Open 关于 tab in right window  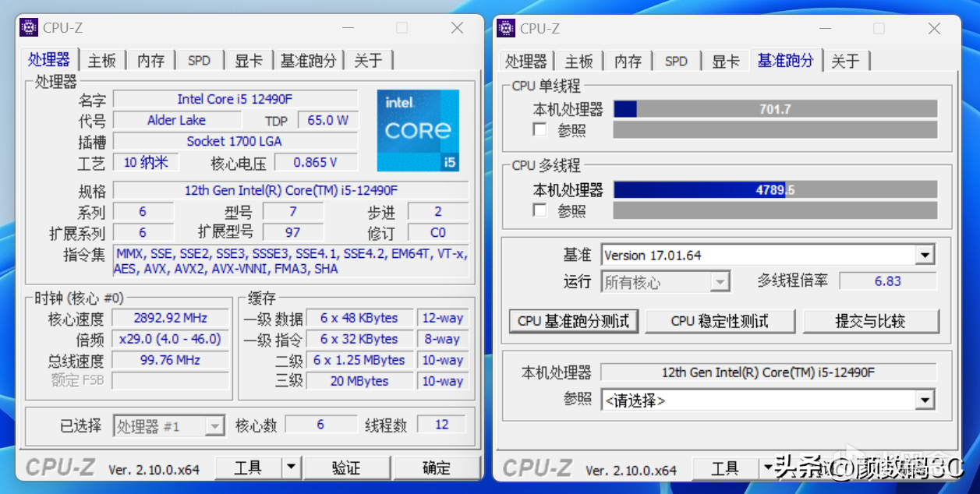(x=845, y=61)
